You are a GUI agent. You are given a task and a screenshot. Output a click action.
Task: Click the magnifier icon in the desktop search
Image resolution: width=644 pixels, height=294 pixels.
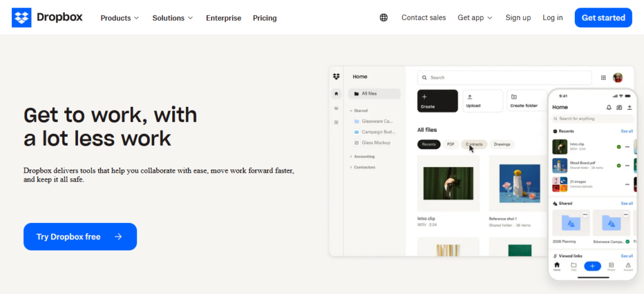[425, 77]
